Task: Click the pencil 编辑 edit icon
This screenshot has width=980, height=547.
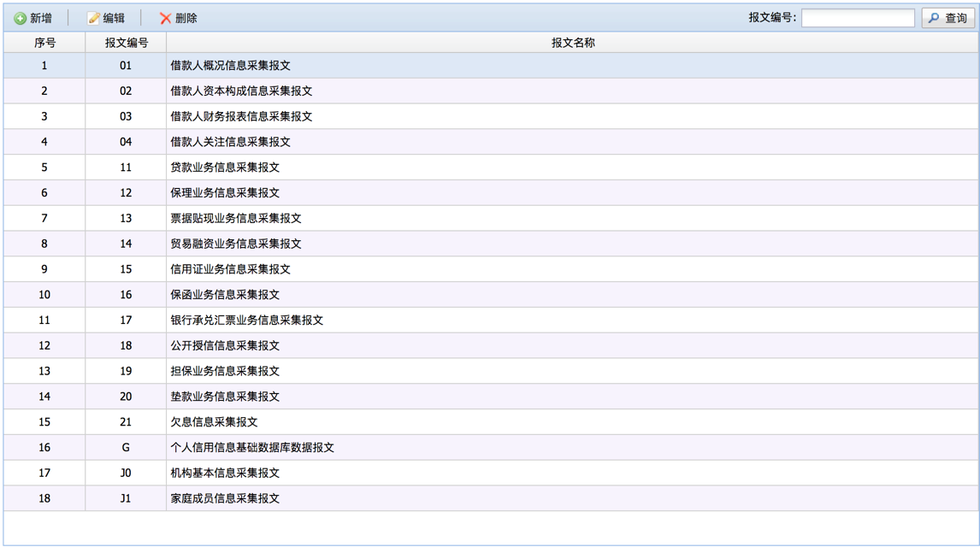Action: [x=93, y=18]
